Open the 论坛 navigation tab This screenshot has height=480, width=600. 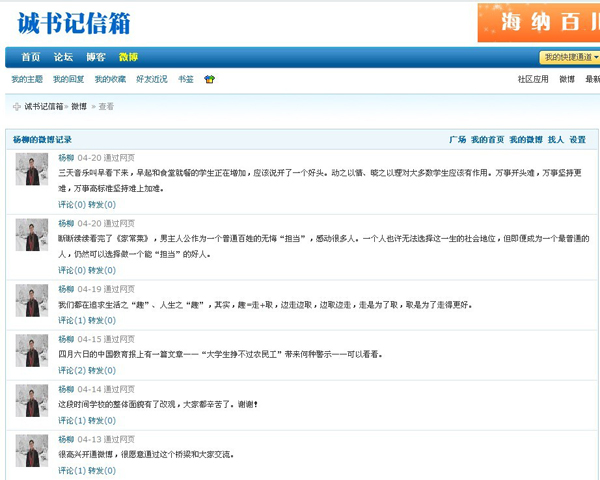point(63,57)
